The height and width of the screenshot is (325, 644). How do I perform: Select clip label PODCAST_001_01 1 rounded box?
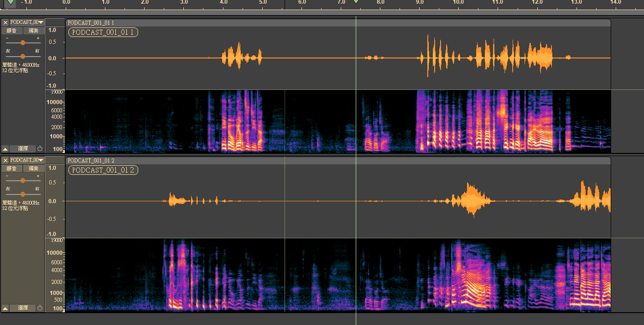click(103, 32)
